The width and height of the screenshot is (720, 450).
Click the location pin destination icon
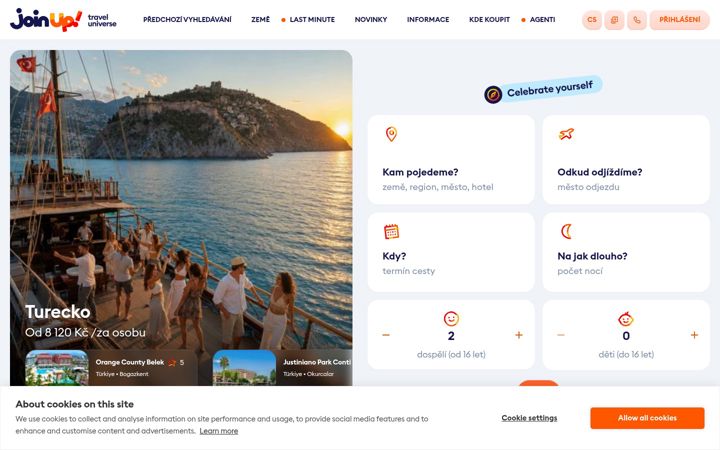click(391, 134)
